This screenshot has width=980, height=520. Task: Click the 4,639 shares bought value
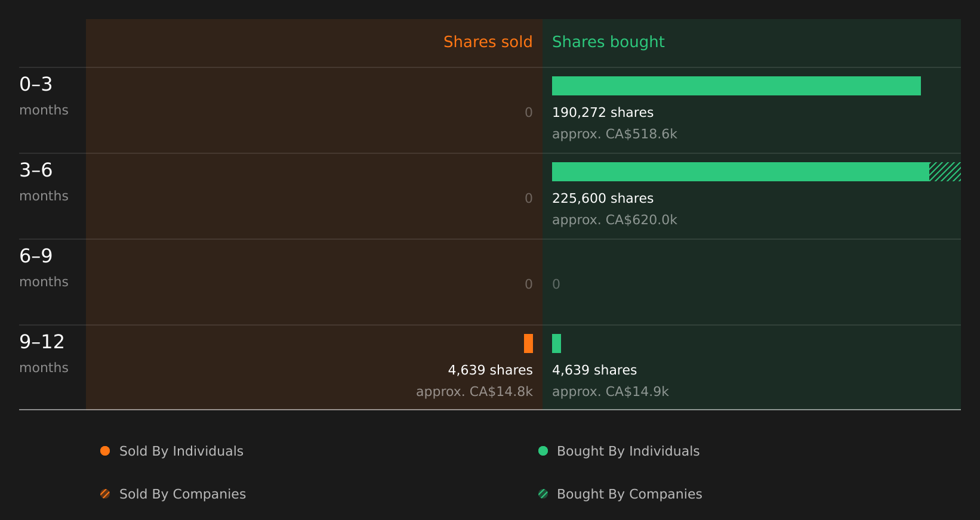point(594,370)
